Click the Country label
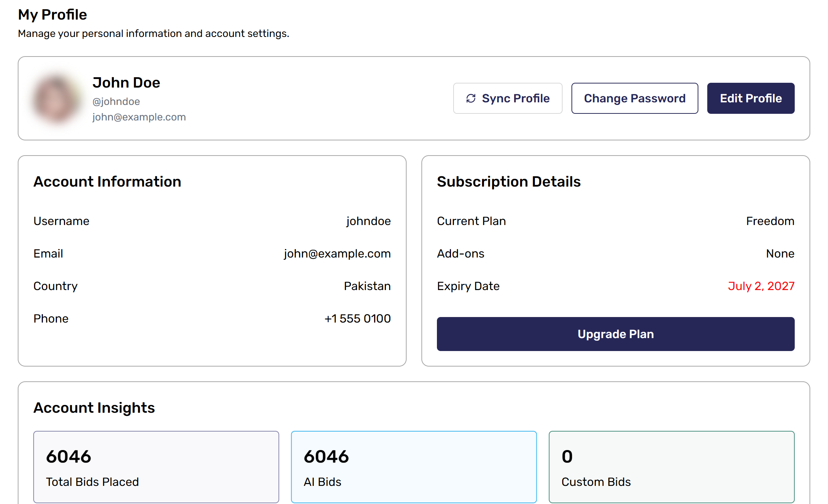 point(55,286)
